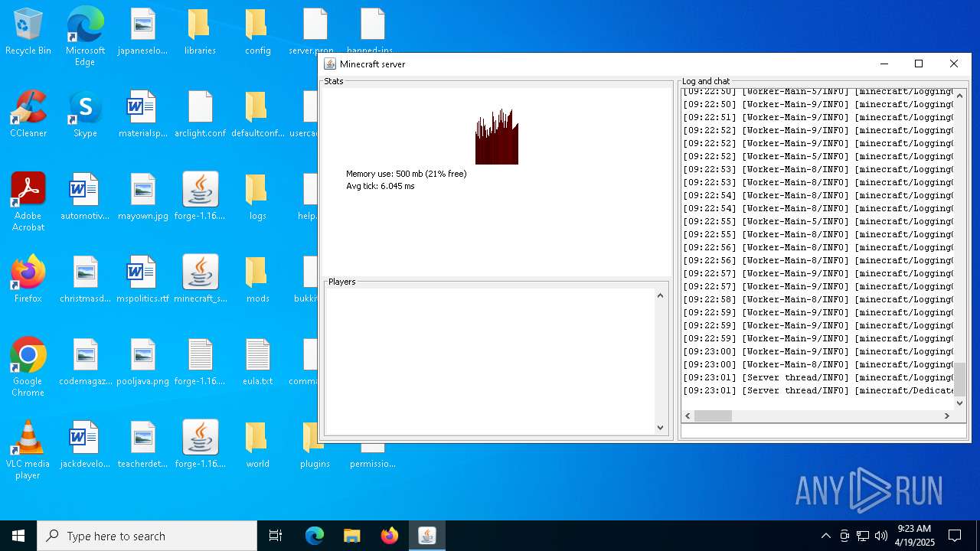The image size is (980, 551).
Task: Select the materialsp... Word document
Action: (142, 114)
